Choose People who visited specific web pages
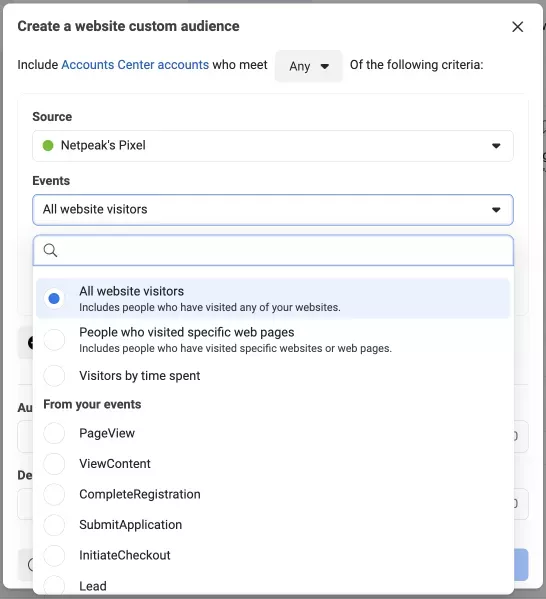 pos(54,340)
